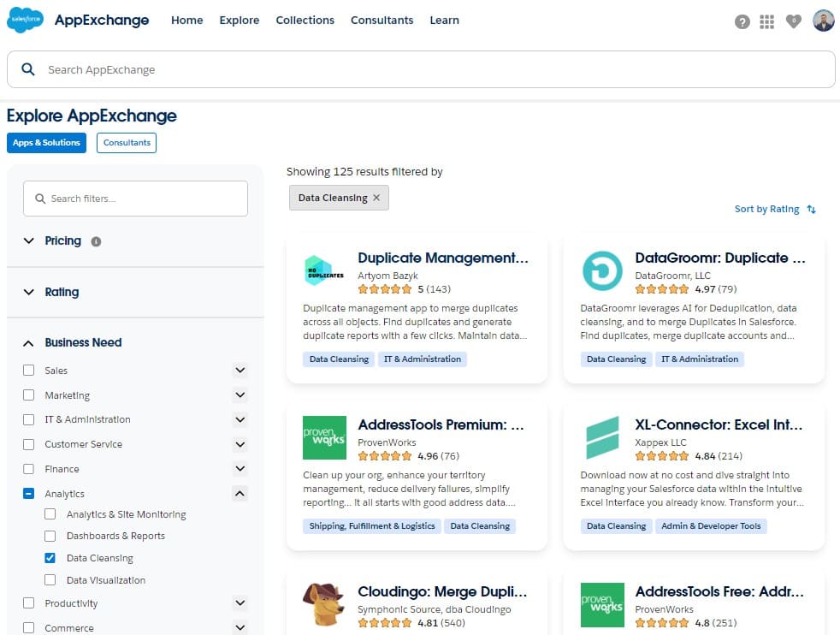The width and height of the screenshot is (840, 635).
Task: Expand Customer Service subcategories chevron
Action: 240,444
